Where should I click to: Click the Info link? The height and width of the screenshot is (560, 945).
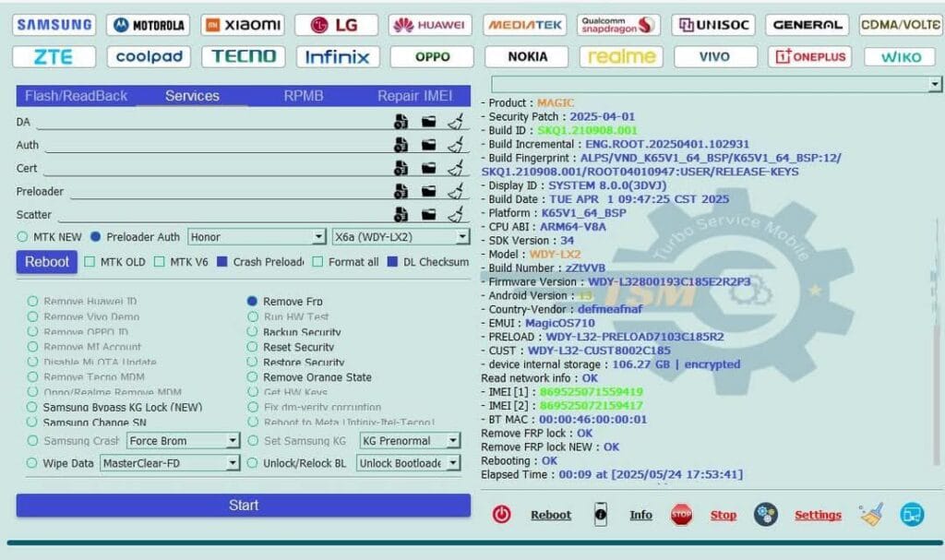click(640, 515)
